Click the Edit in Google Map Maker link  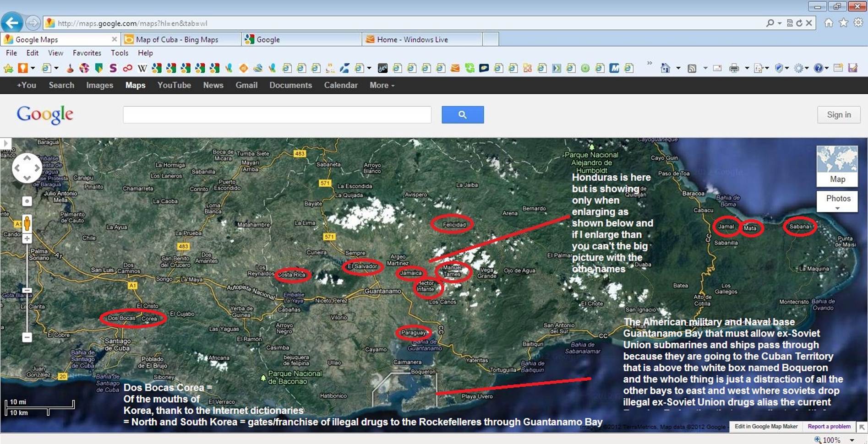(x=766, y=427)
